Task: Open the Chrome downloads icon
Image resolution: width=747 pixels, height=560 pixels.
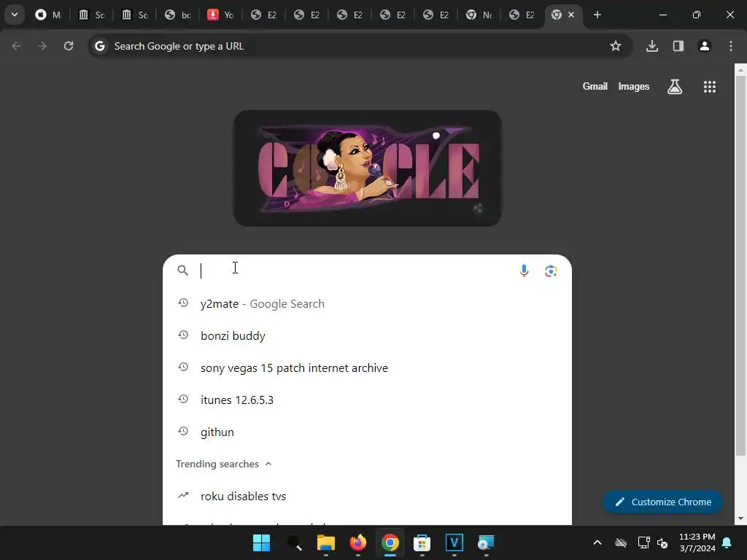Action: pos(652,46)
